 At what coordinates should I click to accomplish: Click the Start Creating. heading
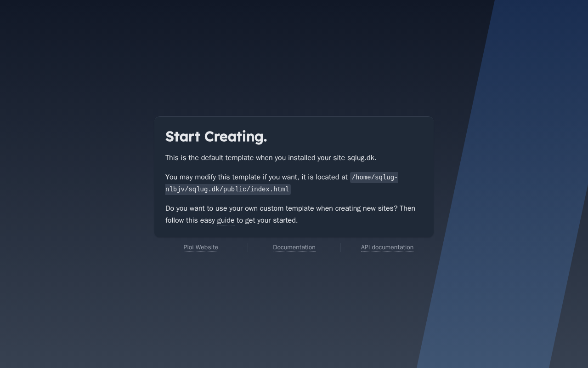(216, 137)
